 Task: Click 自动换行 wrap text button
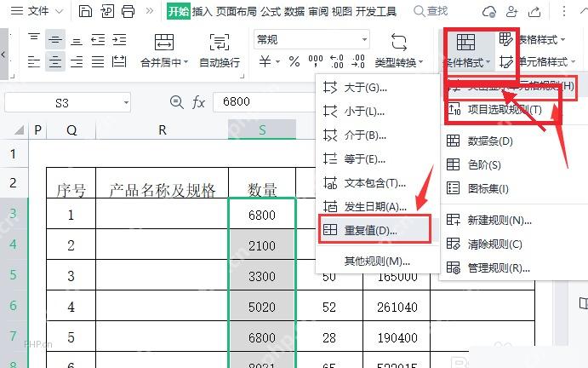coord(220,51)
